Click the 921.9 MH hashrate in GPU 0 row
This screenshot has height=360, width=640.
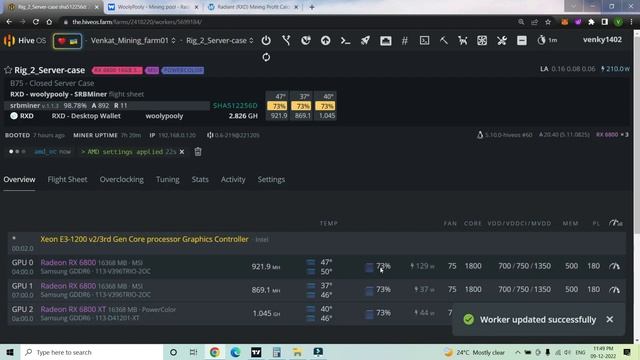tap(266, 267)
